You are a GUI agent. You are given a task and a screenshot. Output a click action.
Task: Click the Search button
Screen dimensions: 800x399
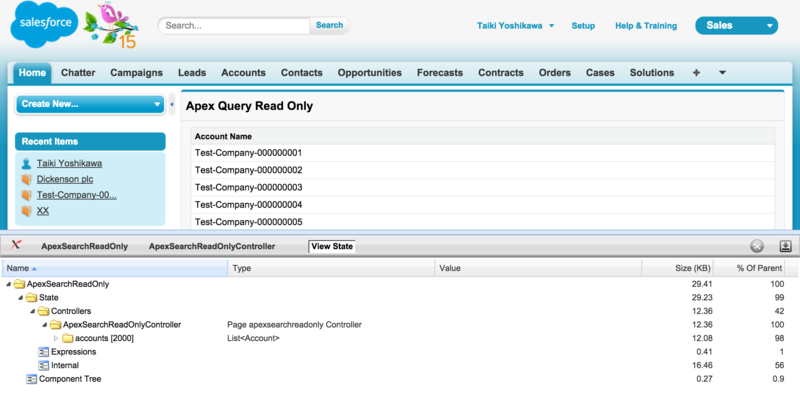(329, 25)
